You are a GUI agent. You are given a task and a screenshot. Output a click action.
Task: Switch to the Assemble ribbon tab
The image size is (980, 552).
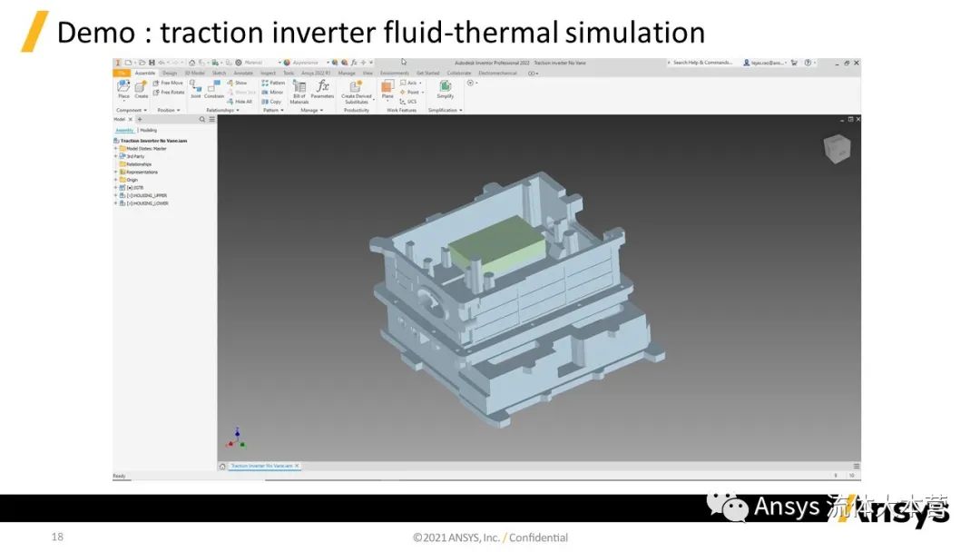(145, 74)
